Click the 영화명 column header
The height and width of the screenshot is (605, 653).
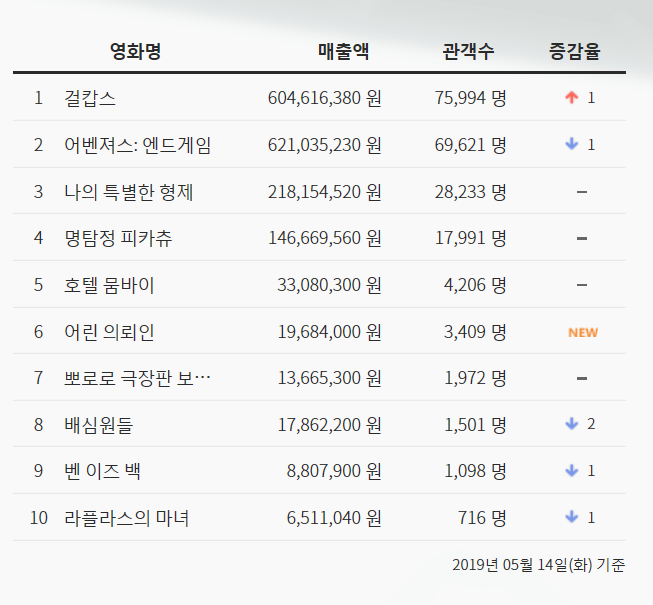[x=135, y=52]
